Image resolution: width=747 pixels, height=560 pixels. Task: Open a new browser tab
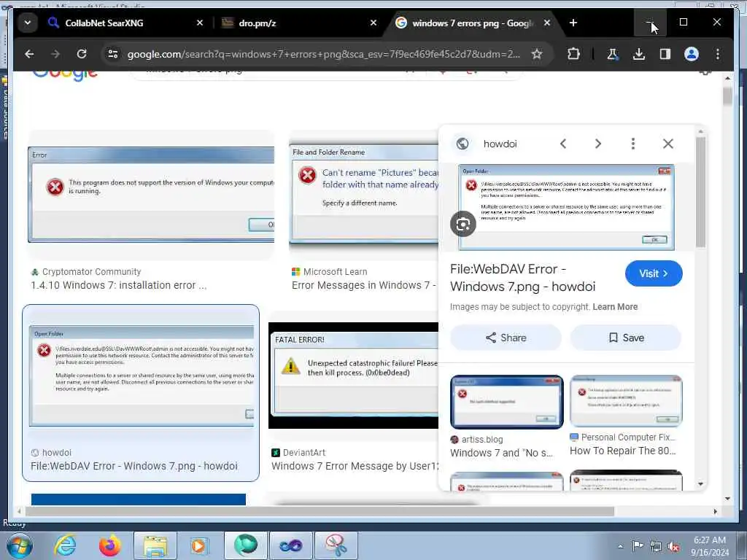(573, 23)
